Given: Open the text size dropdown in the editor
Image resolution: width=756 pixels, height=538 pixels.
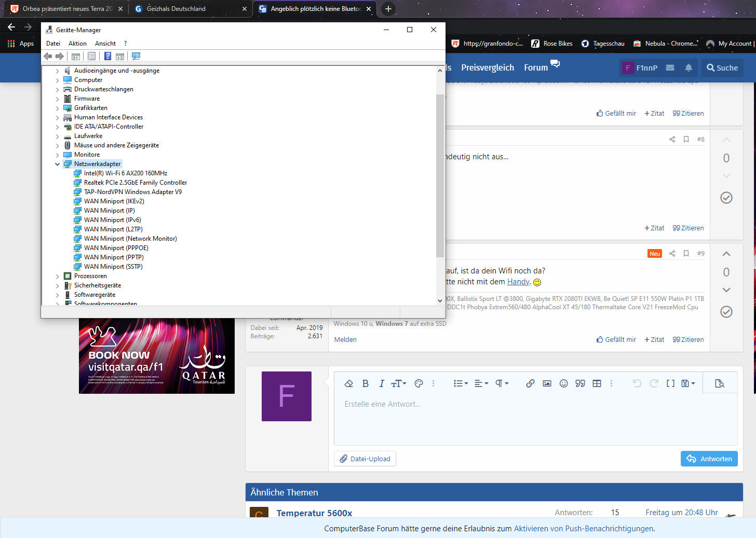Looking at the screenshot, I should [398, 383].
